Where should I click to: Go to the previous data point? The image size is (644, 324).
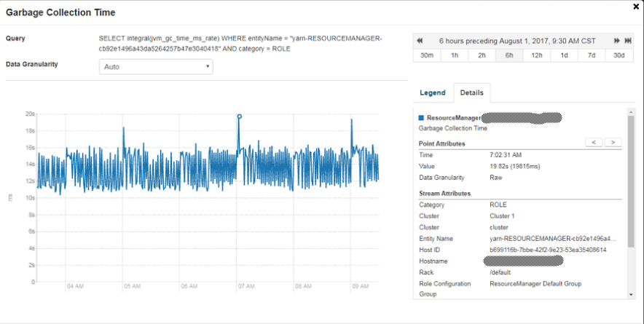point(594,142)
